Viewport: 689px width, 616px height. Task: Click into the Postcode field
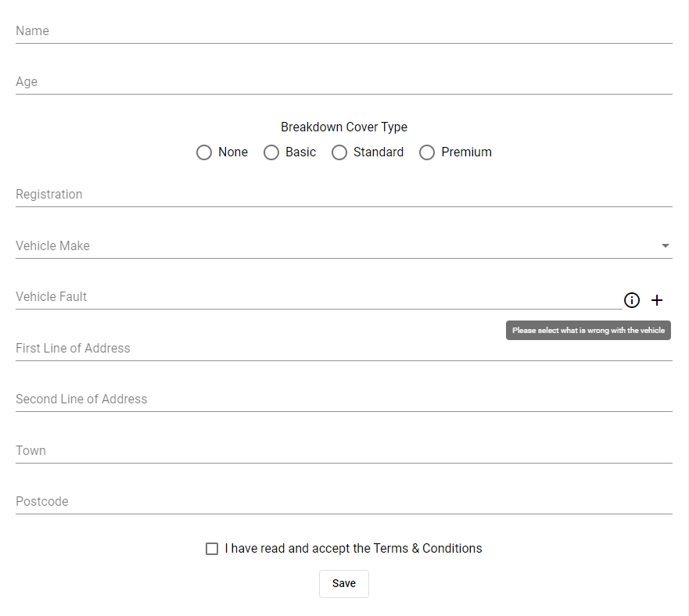[344, 502]
